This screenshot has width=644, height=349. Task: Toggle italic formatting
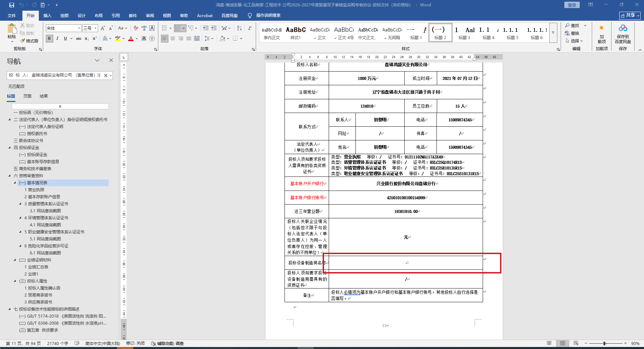[57, 38]
